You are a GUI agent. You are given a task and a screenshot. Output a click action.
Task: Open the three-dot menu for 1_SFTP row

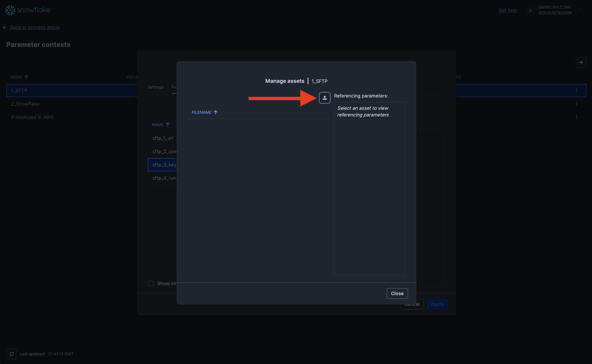(x=576, y=91)
